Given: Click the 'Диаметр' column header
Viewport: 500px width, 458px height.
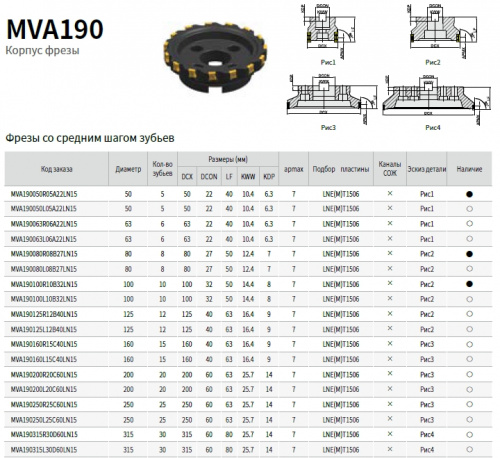Looking at the screenshot, I should pyautogui.click(x=128, y=169).
